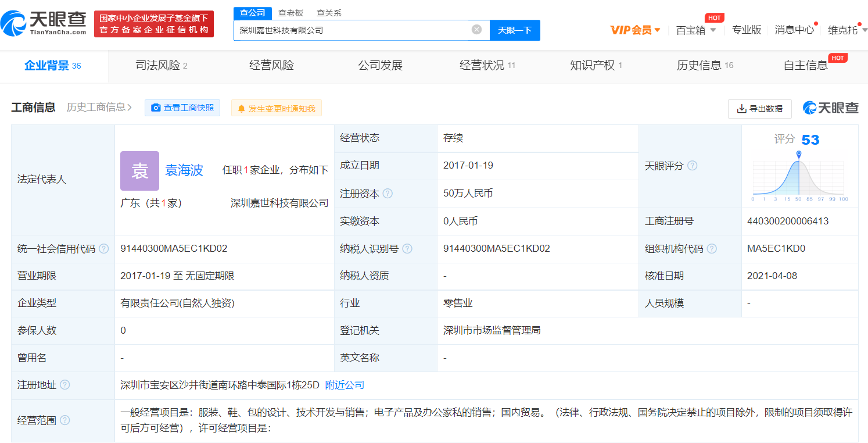The width and height of the screenshot is (868, 443).
Task: Click the score value 53
Action: [810, 140]
